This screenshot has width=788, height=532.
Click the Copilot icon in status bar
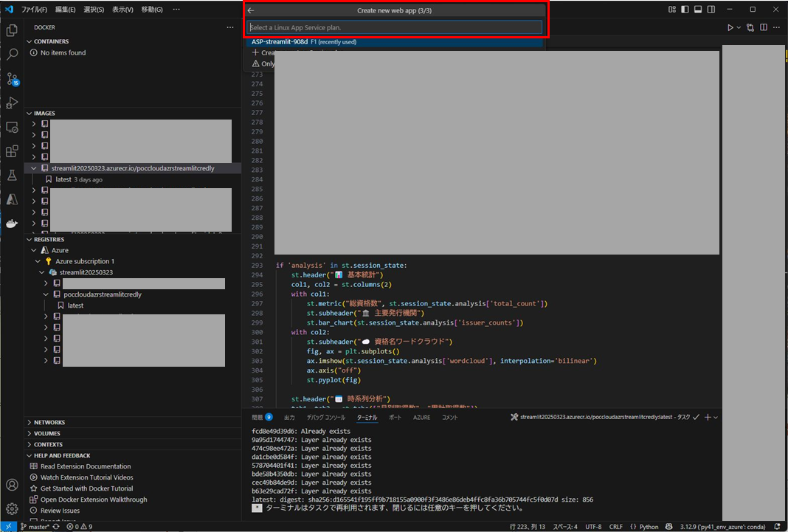tap(669, 527)
